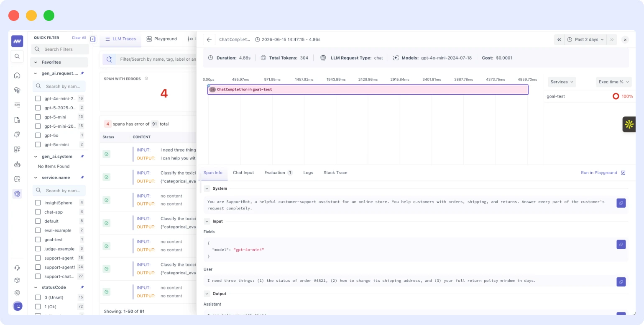Open the Playground tab
The image size is (644, 325).
[x=162, y=39]
